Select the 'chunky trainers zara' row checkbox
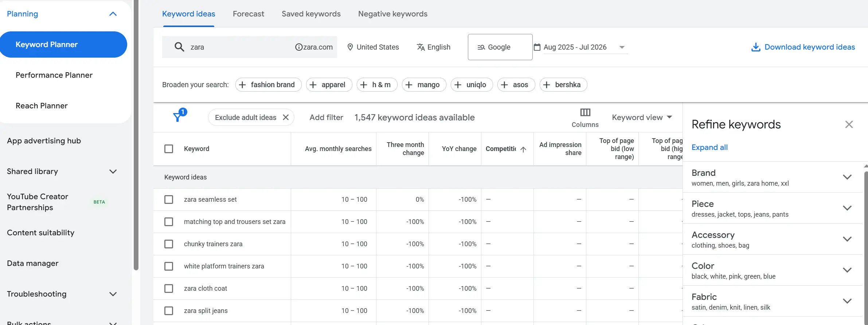 (169, 244)
